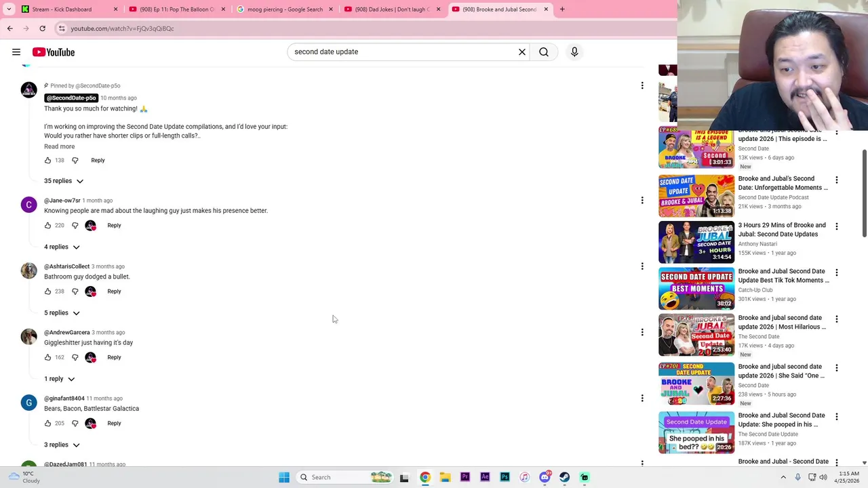Image resolution: width=868 pixels, height=488 pixels.
Task: Show hidden system tray icons
Action: tap(783, 477)
